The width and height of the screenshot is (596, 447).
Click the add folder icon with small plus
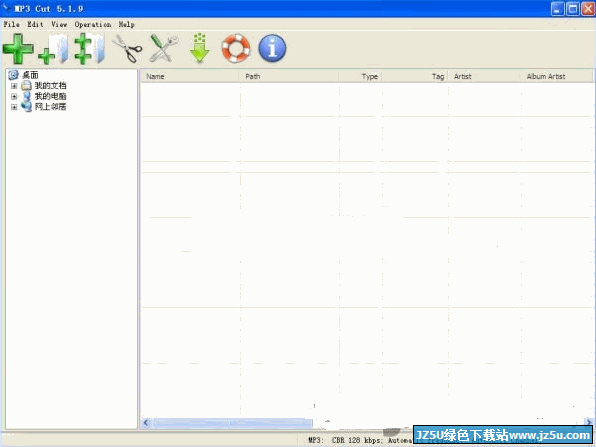click(x=53, y=49)
